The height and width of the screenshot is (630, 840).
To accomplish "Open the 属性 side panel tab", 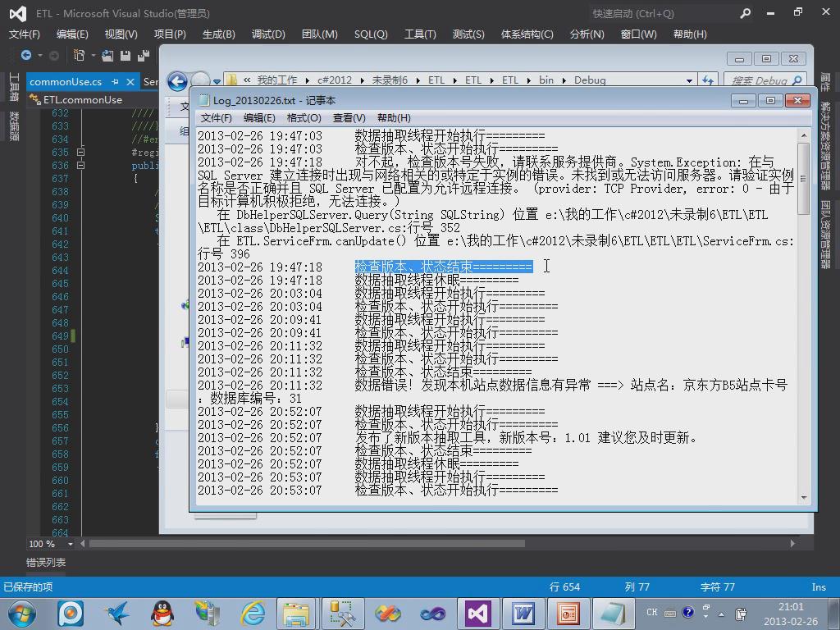I will pyautogui.click(x=825, y=82).
